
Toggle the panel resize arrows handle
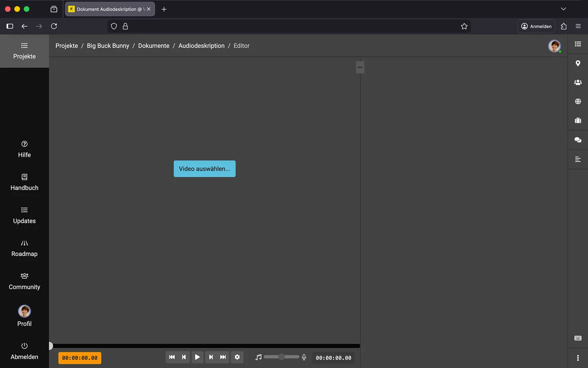pyautogui.click(x=360, y=67)
